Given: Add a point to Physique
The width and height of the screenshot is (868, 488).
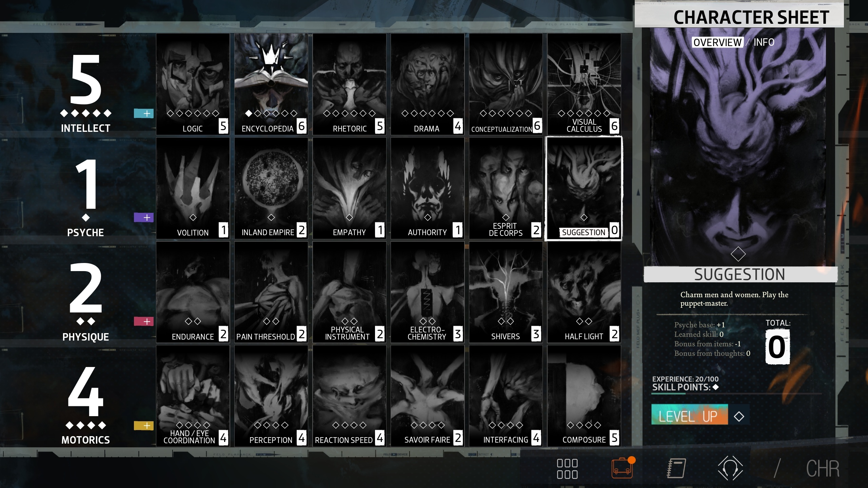Looking at the screenshot, I should (x=144, y=322).
